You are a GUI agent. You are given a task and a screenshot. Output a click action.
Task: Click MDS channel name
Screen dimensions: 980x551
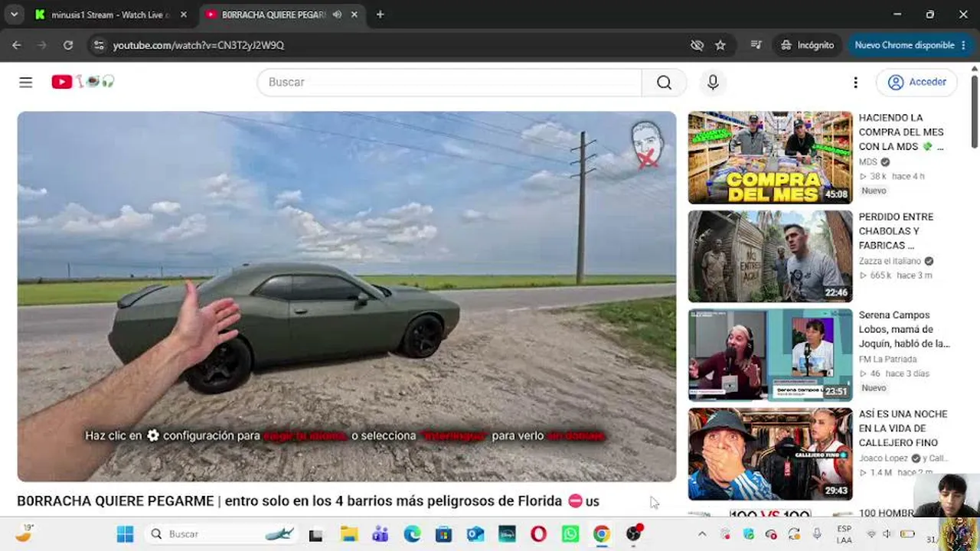point(867,162)
